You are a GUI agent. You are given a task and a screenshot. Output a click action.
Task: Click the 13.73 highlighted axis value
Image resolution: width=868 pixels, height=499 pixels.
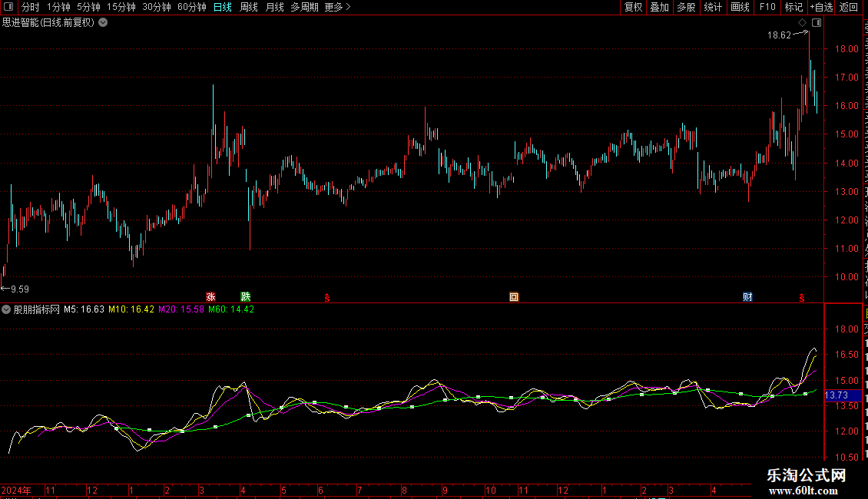click(x=837, y=395)
